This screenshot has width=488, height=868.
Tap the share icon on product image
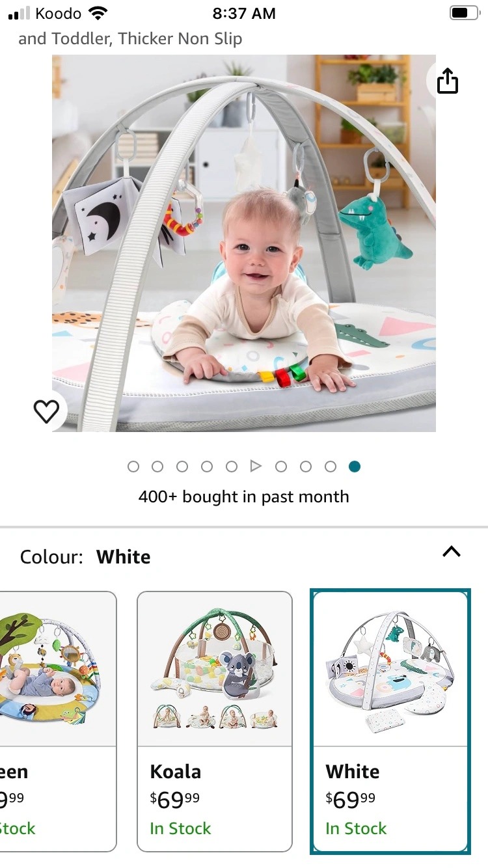448,81
